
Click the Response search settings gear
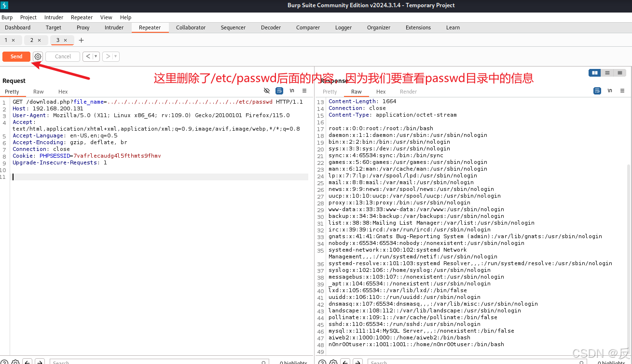pos(333,362)
